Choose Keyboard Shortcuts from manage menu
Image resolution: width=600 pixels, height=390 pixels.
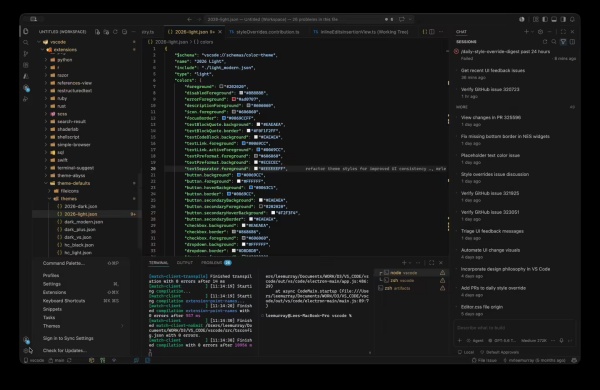[81, 301]
